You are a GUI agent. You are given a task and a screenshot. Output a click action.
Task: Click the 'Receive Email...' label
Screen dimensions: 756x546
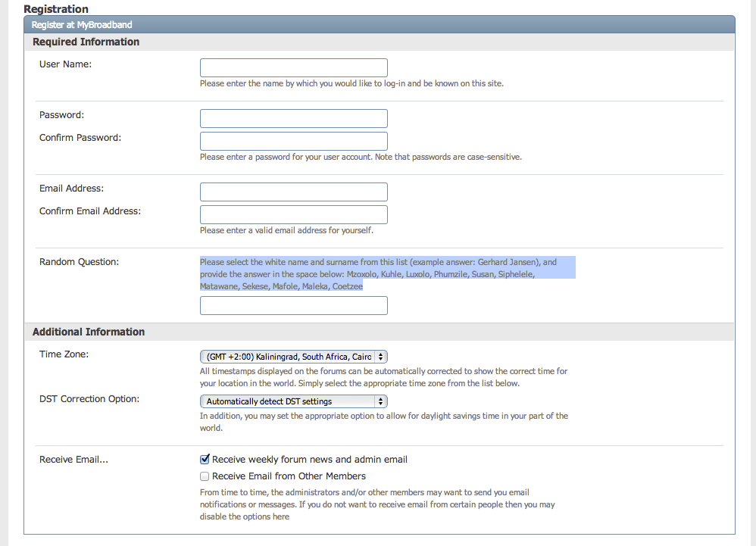pyautogui.click(x=73, y=459)
